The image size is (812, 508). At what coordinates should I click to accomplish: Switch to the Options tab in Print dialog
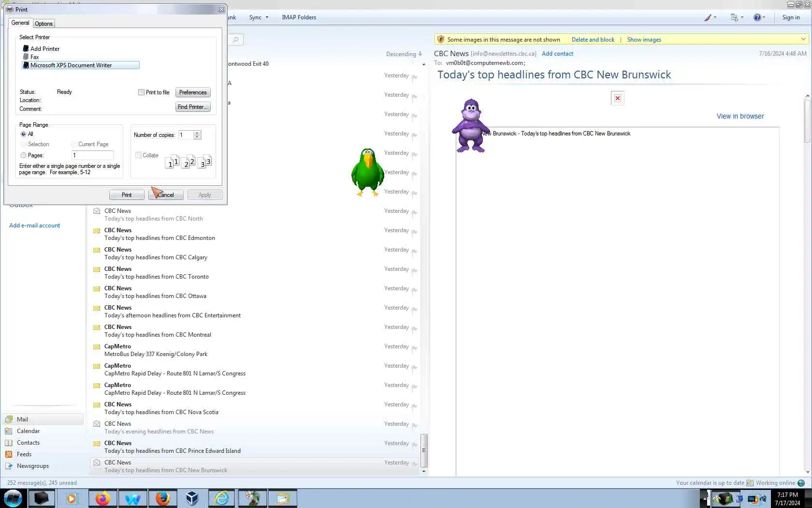[43, 24]
